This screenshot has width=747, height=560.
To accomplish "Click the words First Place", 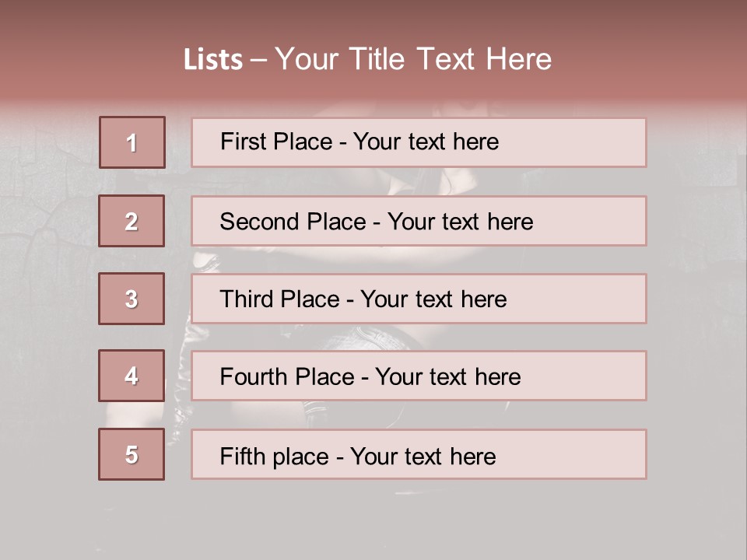I will (x=276, y=142).
